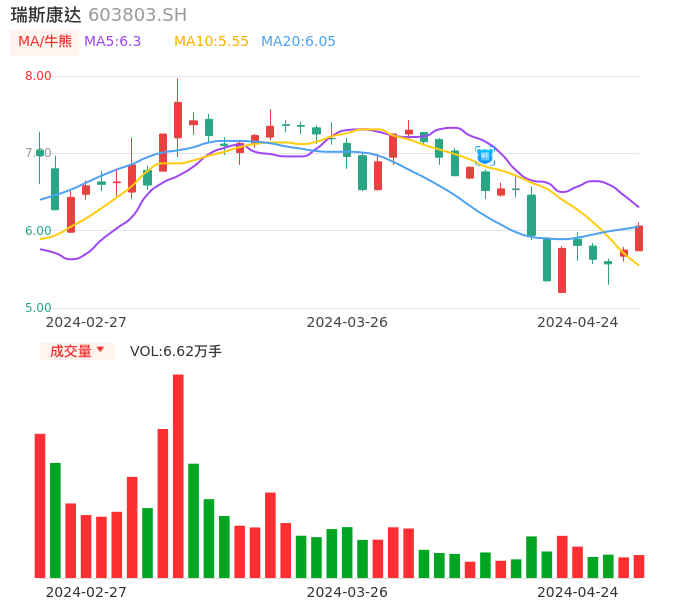Click the 6.00 price axis label

(x=38, y=231)
